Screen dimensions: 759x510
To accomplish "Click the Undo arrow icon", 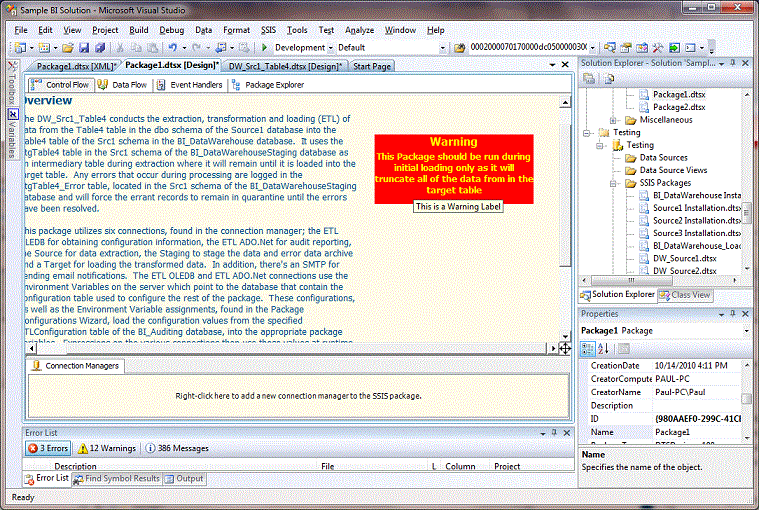I will (173, 47).
